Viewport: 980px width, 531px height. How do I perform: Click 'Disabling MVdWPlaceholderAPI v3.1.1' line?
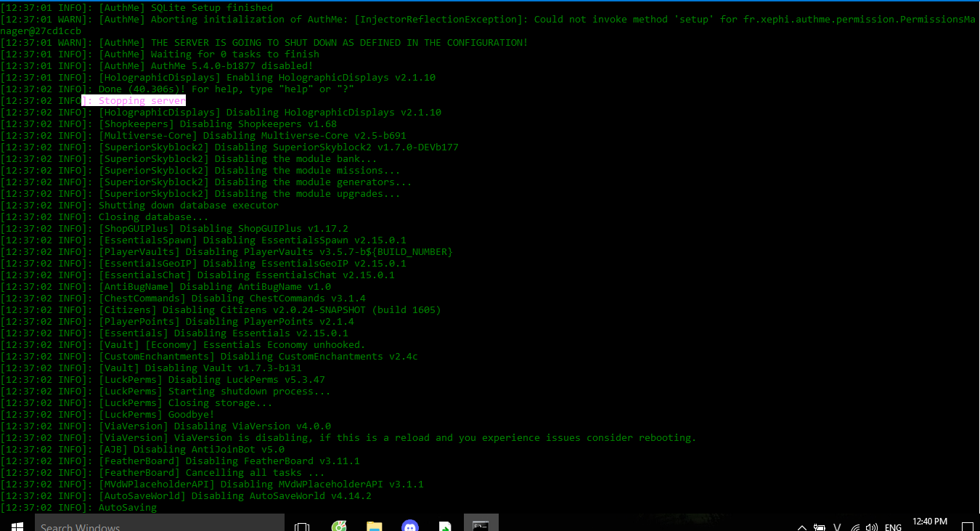pyautogui.click(x=211, y=485)
